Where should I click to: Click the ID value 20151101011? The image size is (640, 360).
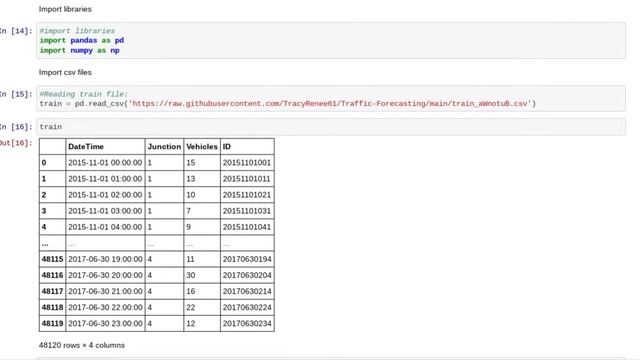(247, 179)
